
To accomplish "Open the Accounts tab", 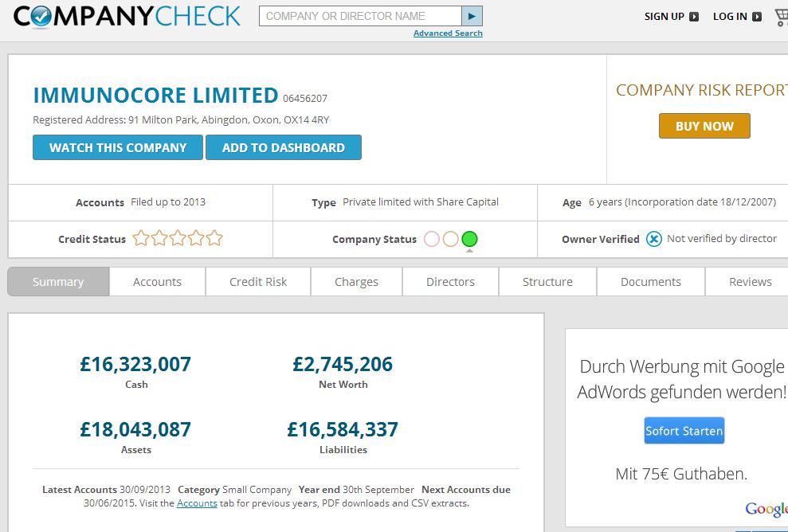I will point(157,282).
